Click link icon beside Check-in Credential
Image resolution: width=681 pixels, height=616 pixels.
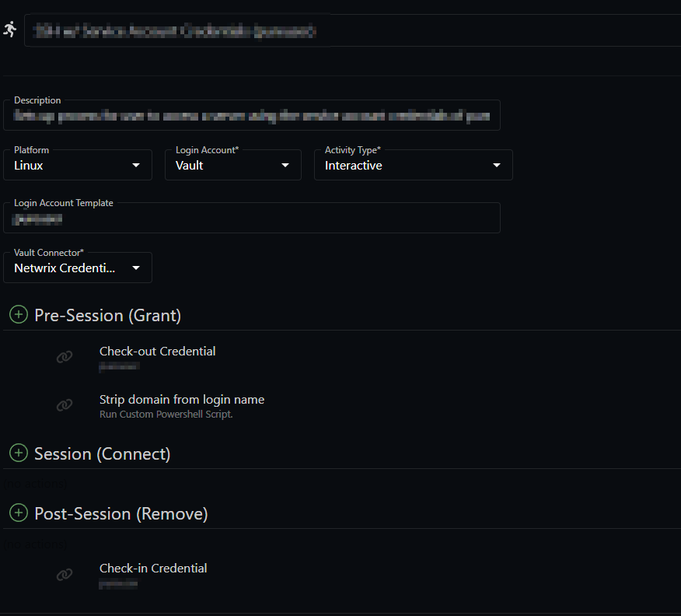65,574
